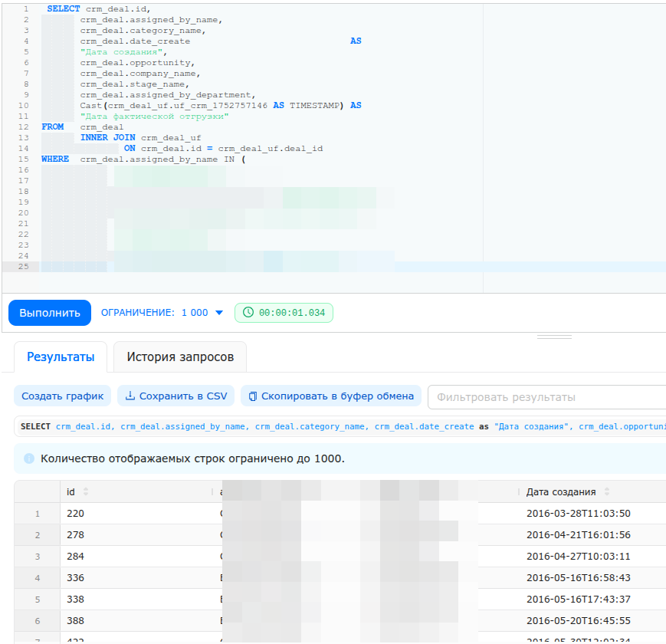The height and width of the screenshot is (644, 666).
Task: Select cell with id 284
Action: click(76, 556)
